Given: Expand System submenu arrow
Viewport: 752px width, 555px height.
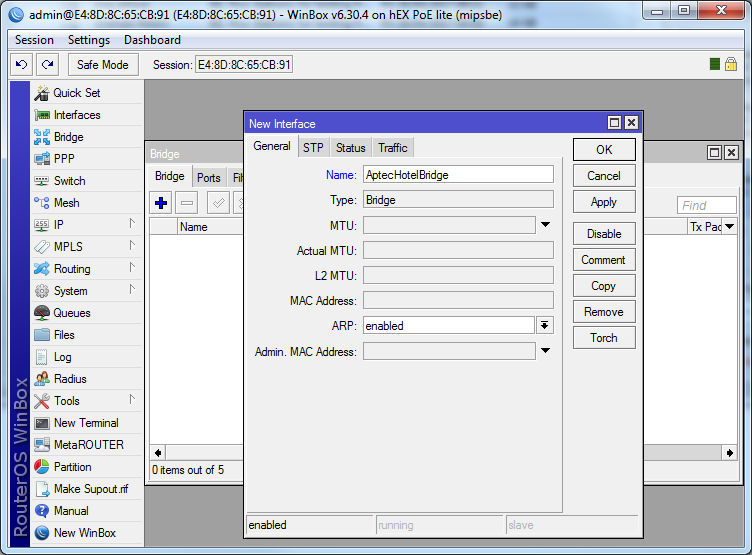Looking at the screenshot, I should [x=132, y=289].
